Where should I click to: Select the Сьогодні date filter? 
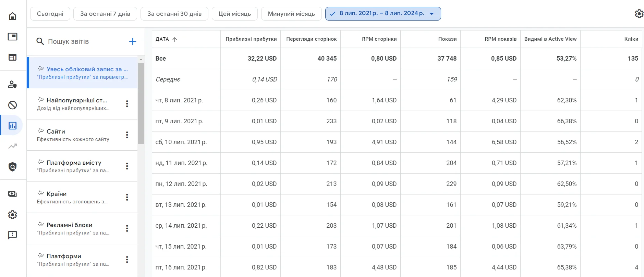(50, 14)
